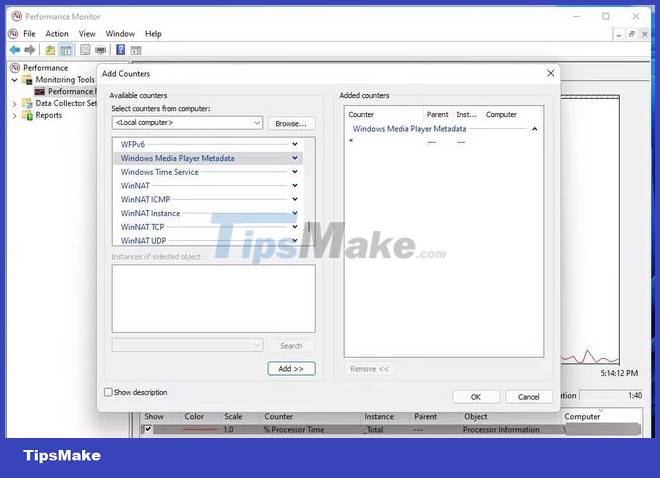Viewport: 660px width, 478px height.
Task: Click the Performance Monitor title bar icon
Action: point(16,16)
